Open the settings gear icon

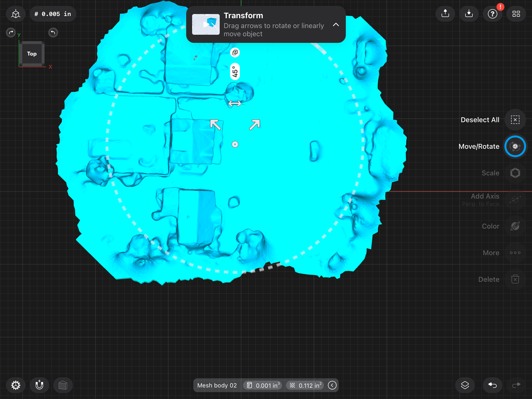pyautogui.click(x=16, y=385)
